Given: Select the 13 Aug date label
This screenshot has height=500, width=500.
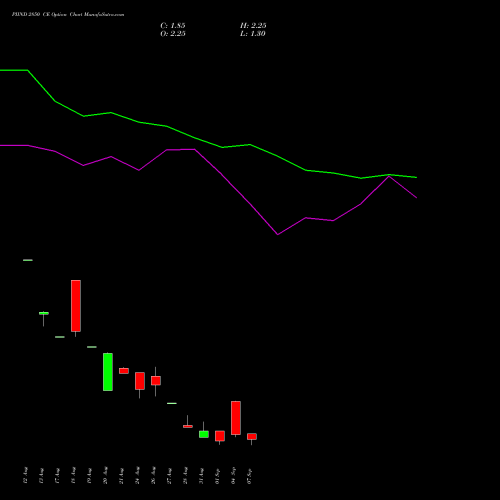Looking at the screenshot, I should coord(42,475).
